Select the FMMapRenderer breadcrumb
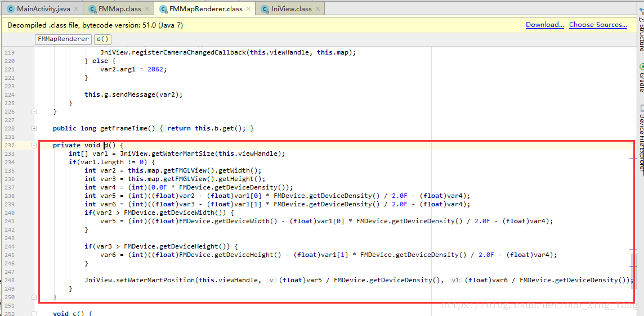 point(63,39)
